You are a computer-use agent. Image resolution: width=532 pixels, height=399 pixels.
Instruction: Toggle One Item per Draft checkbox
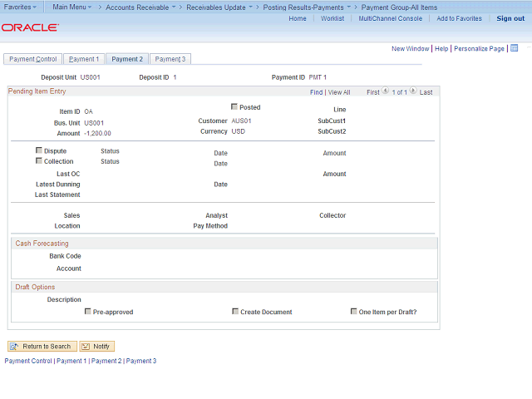pos(353,311)
